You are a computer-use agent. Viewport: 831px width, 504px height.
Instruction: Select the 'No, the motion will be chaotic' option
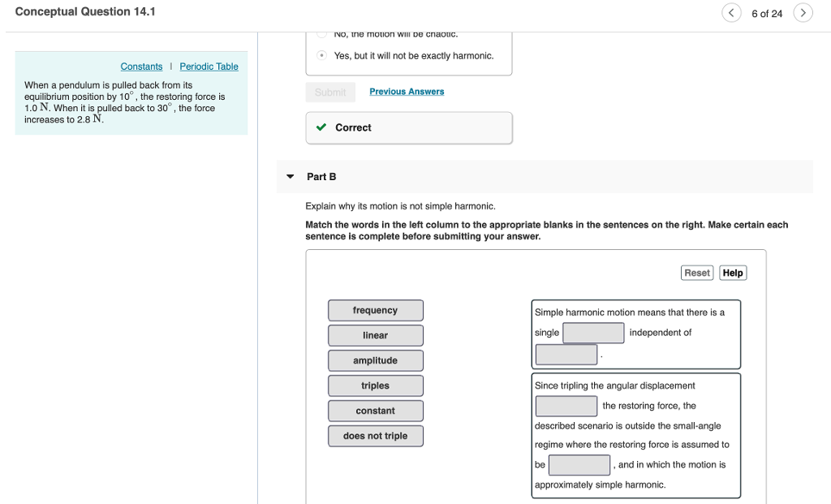click(x=320, y=34)
